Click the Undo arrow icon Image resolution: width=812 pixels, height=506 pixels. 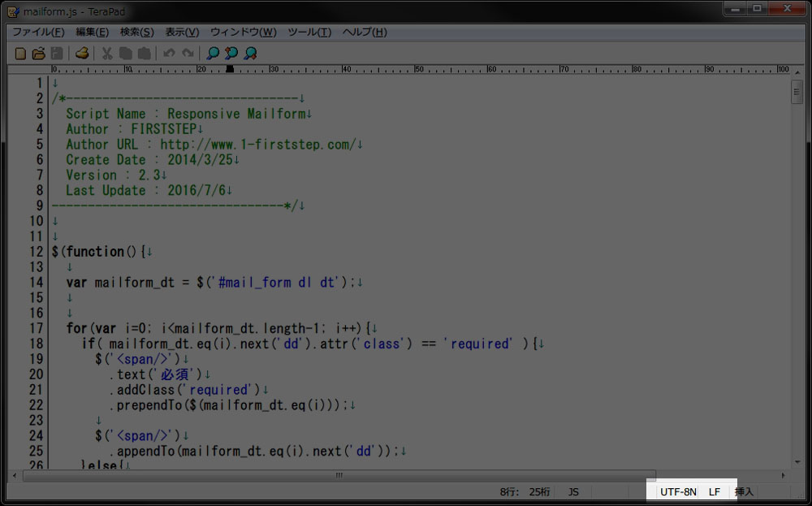coord(170,54)
